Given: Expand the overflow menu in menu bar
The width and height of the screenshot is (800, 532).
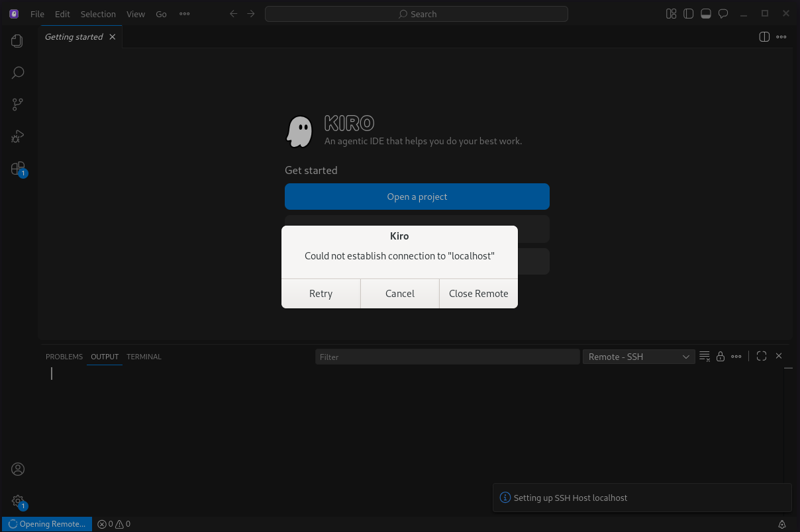Looking at the screenshot, I should (185, 14).
